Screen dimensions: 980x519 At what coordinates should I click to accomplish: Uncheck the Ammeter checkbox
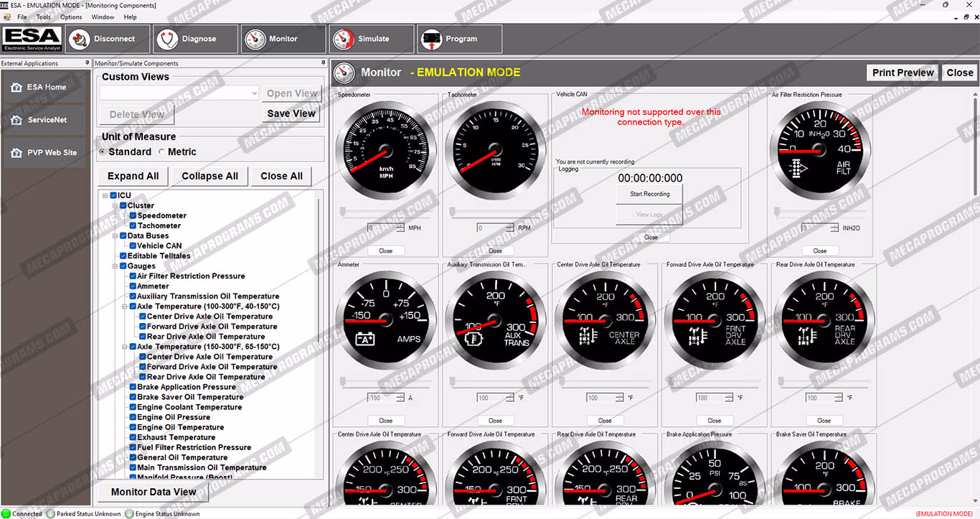(133, 286)
